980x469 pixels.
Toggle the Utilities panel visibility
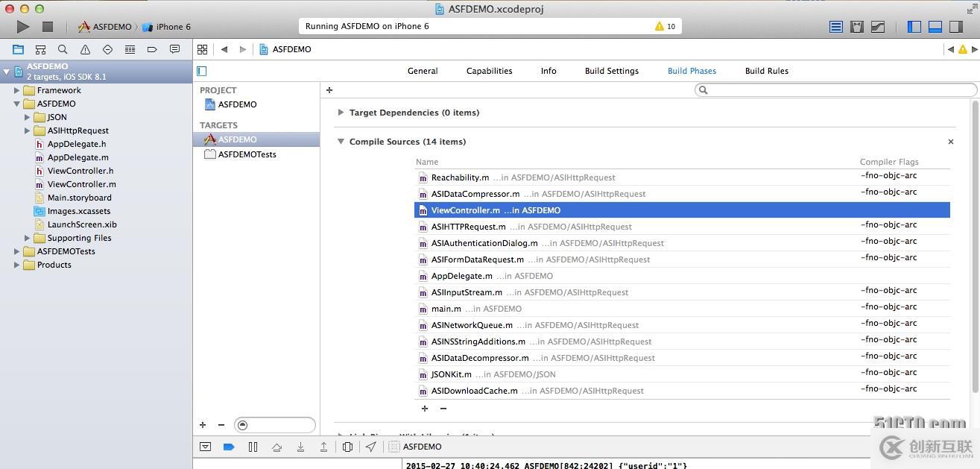coord(956,27)
